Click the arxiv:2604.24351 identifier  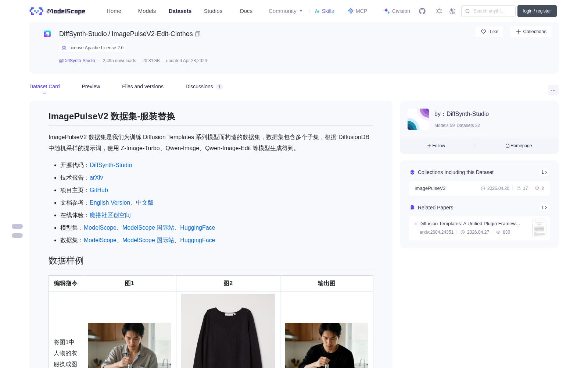coord(437,232)
